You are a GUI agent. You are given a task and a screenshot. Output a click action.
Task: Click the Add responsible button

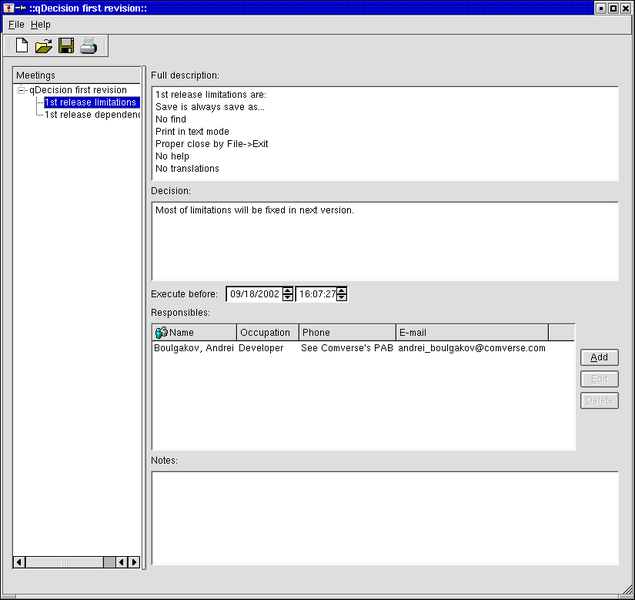(x=599, y=357)
